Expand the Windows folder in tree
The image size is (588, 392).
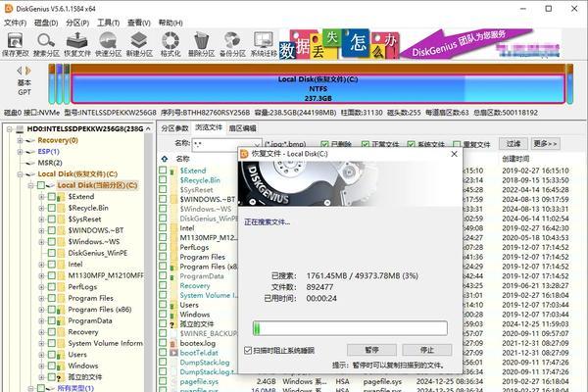(41, 366)
